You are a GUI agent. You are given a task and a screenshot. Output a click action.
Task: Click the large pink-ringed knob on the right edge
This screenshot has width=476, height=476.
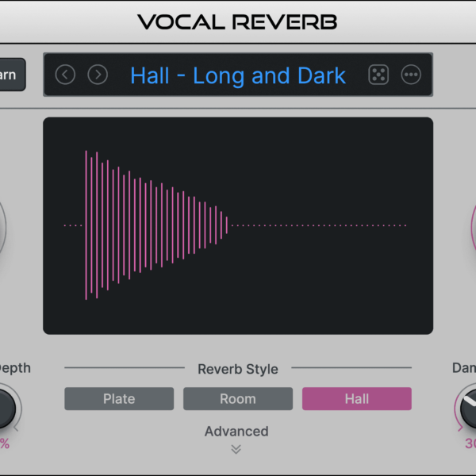pyautogui.click(x=473, y=226)
